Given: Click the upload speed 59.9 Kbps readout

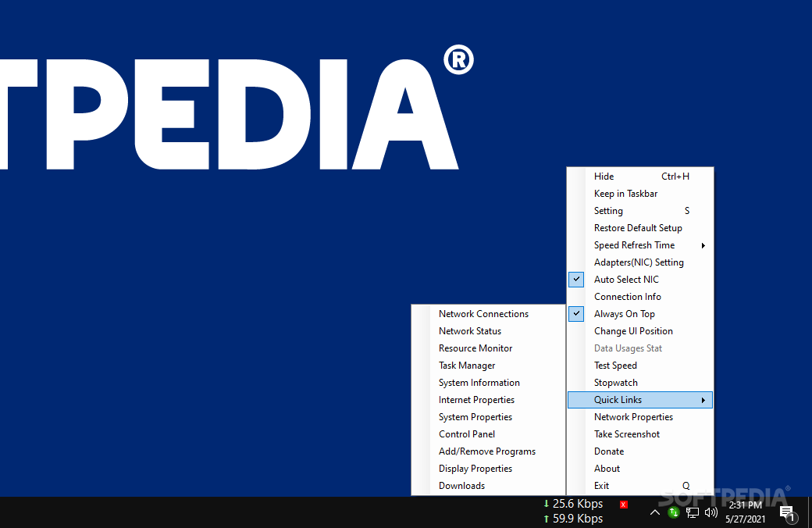Looking at the screenshot, I should [573, 518].
